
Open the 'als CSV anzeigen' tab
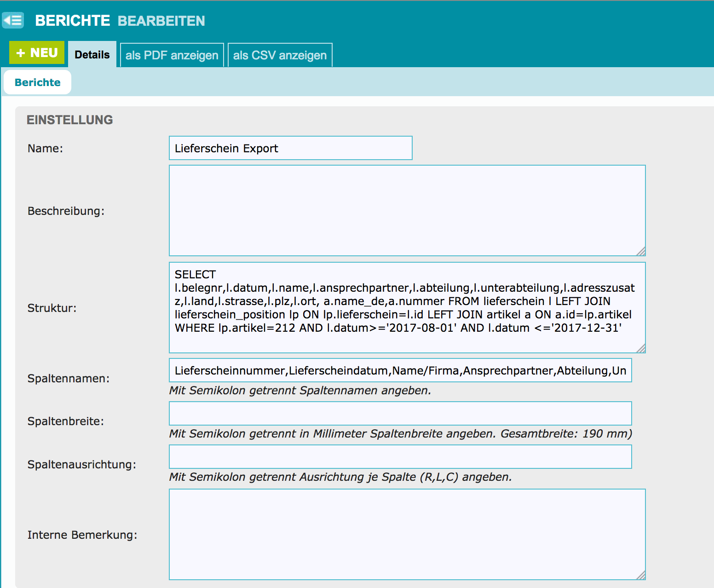tap(280, 55)
